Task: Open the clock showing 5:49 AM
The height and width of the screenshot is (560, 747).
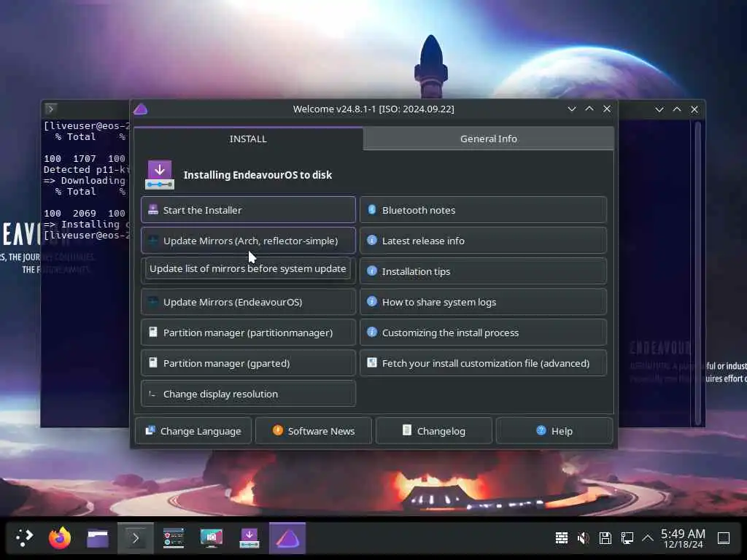Action: [x=683, y=538]
